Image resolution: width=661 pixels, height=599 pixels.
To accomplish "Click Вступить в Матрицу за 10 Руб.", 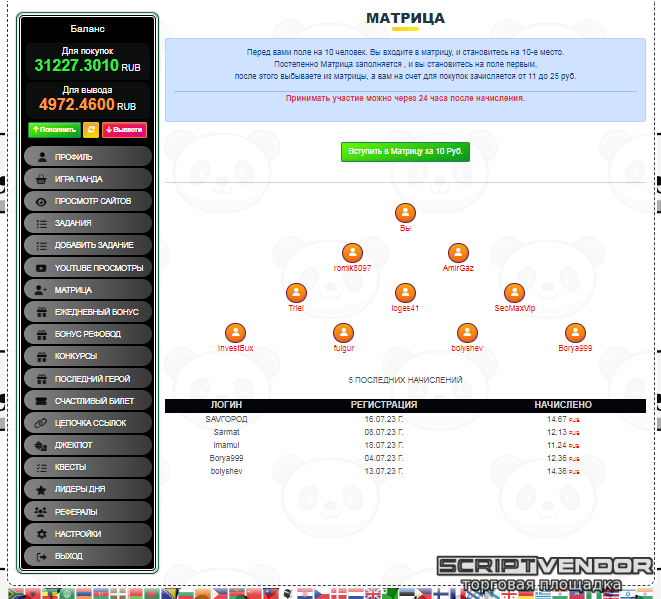I will [405, 152].
